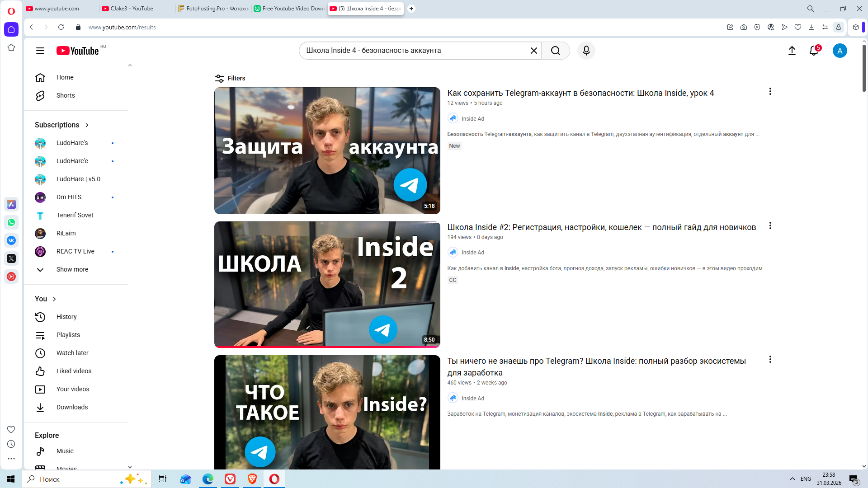Open Shorts from sidebar
The image size is (868, 488).
[66, 95]
